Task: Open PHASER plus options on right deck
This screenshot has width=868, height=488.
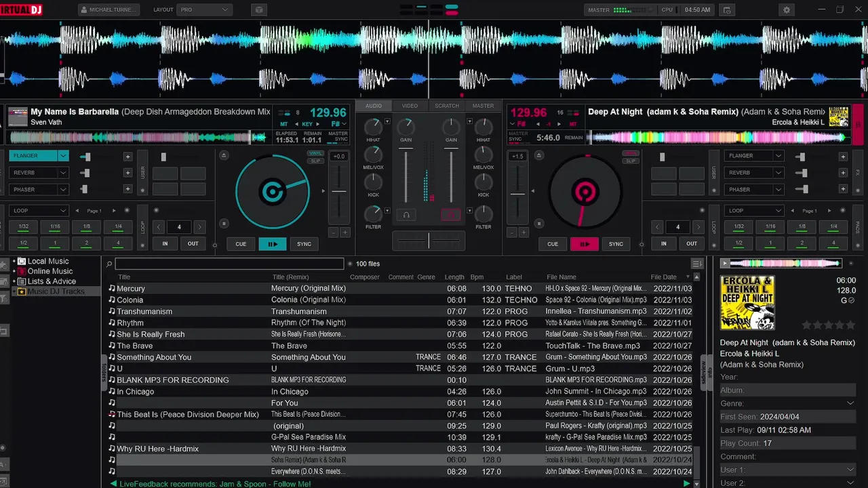Action: [843, 190]
